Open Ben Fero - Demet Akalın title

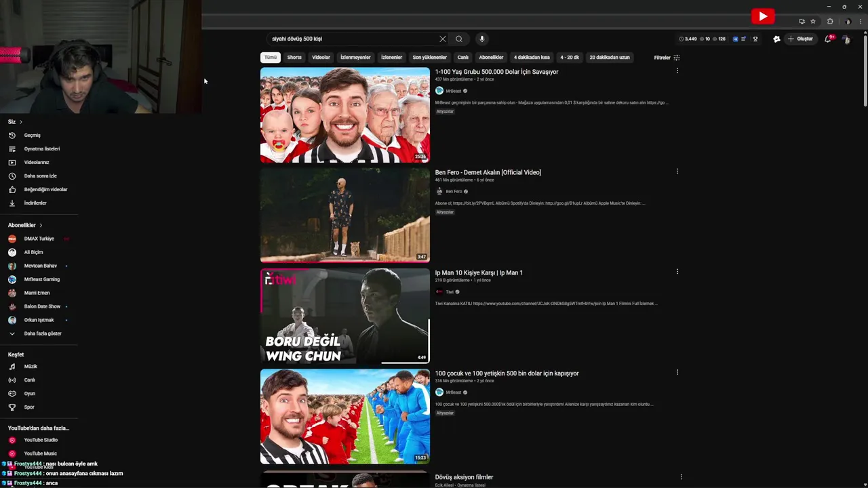488,172
